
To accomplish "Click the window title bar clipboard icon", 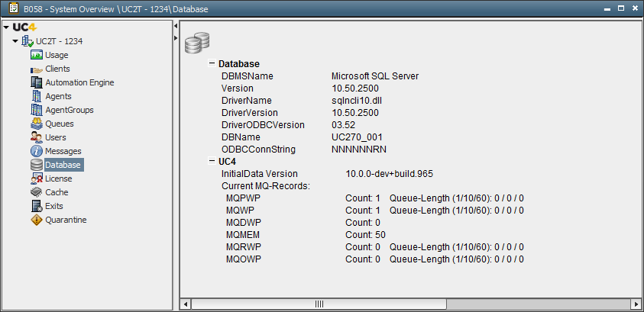I will pyautogui.click(x=14, y=8).
